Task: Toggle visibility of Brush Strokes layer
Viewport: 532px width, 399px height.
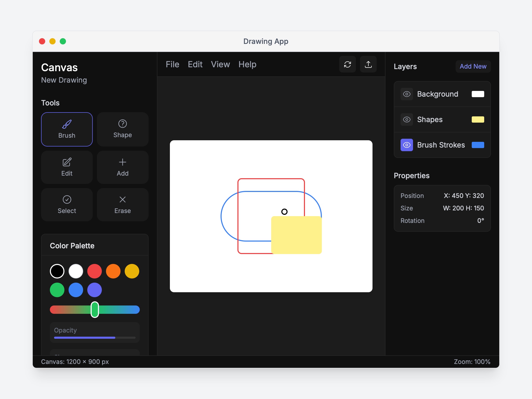Action: click(x=407, y=145)
